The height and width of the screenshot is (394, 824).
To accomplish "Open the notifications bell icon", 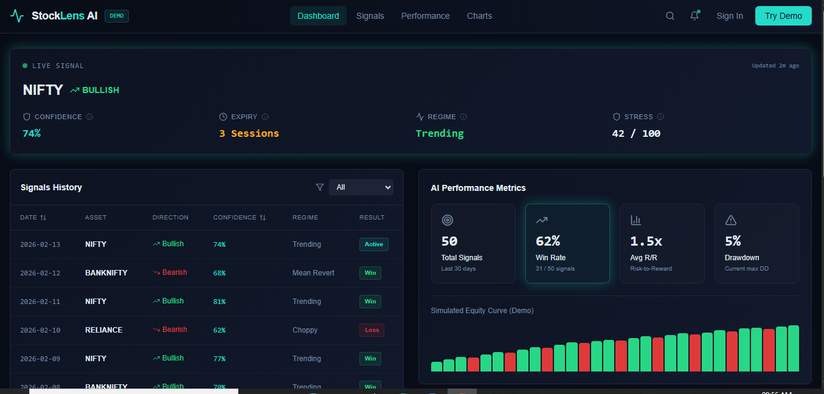I will click(695, 16).
